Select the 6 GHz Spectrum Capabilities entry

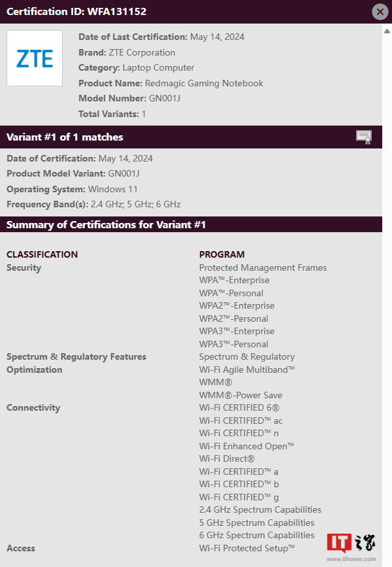pyautogui.click(x=257, y=535)
